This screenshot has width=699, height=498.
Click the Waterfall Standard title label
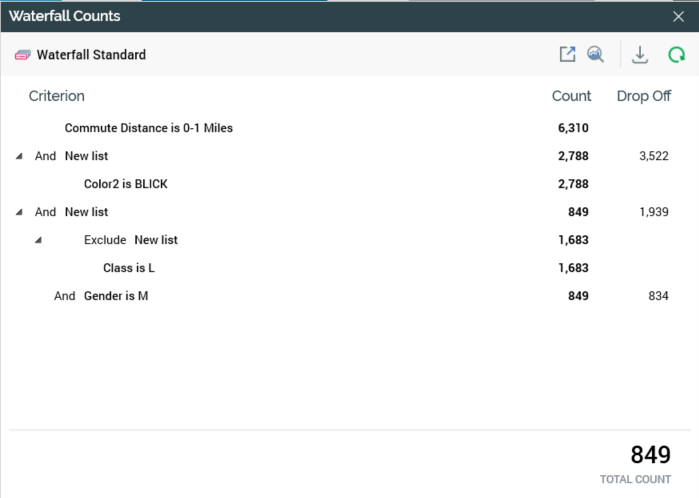(x=91, y=55)
